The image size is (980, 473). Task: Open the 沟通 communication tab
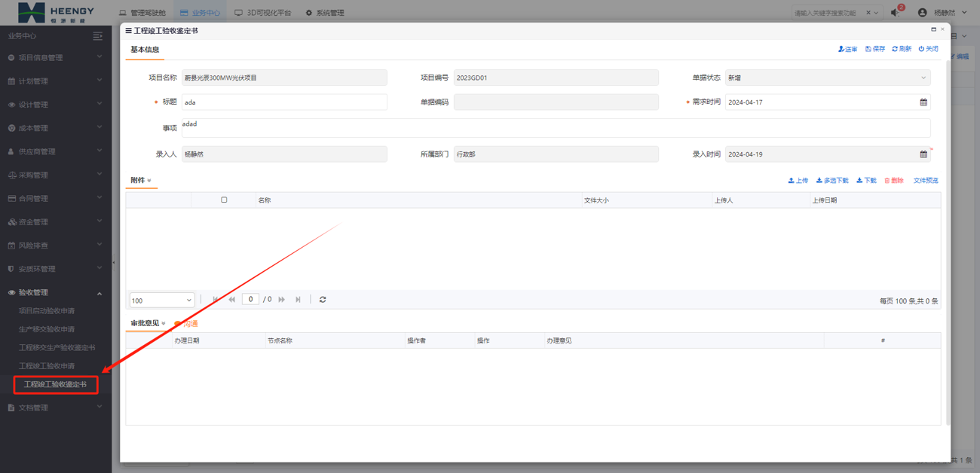point(186,324)
